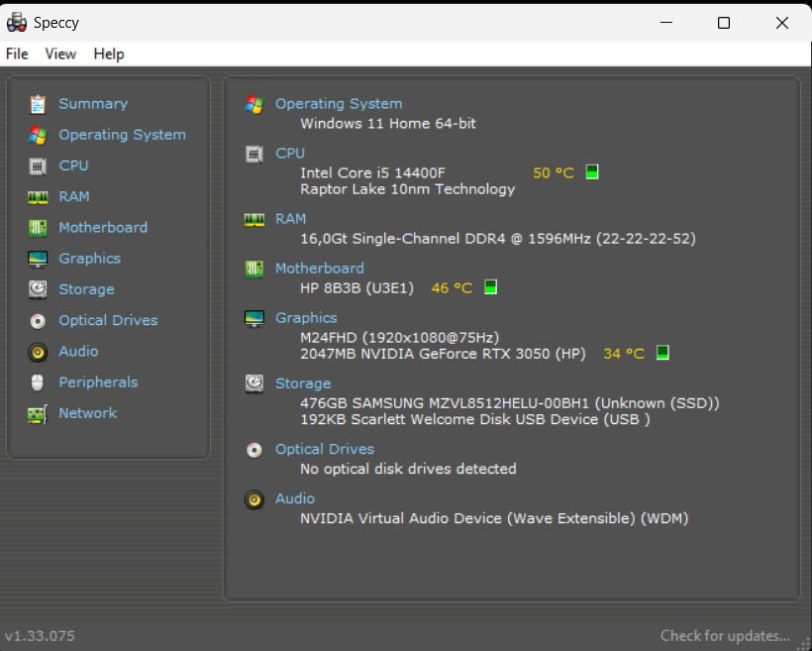Image resolution: width=812 pixels, height=651 pixels.
Task: Click the green graphics temperature indicator
Action: point(662,352)
